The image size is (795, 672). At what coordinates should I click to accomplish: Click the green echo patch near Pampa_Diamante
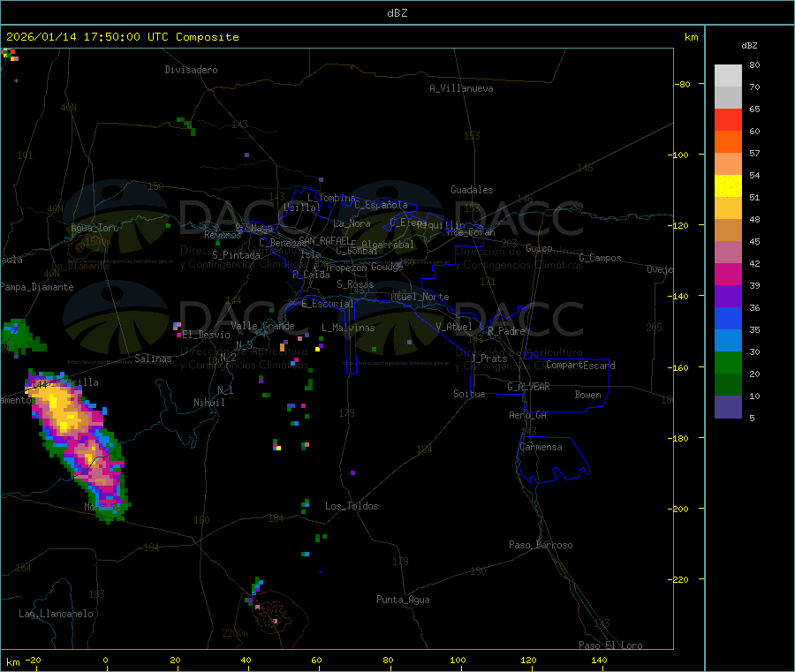[21, 336]
